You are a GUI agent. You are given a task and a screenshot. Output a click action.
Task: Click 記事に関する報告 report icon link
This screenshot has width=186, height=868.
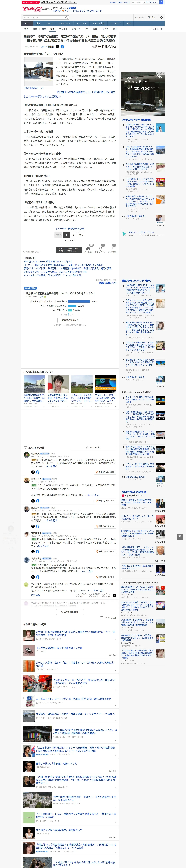32,252
